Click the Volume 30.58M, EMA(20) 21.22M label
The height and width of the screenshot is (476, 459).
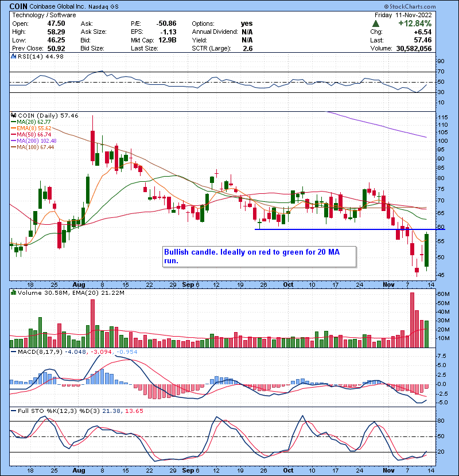pos(71,292)
